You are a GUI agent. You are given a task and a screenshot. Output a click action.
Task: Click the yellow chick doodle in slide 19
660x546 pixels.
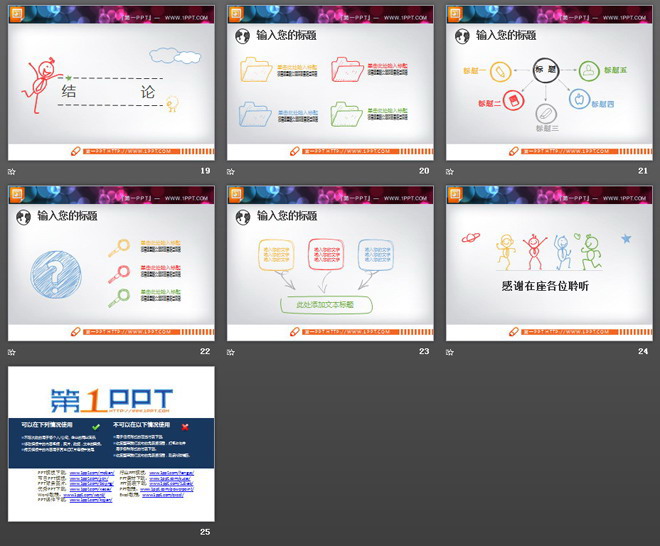point(172,103)
